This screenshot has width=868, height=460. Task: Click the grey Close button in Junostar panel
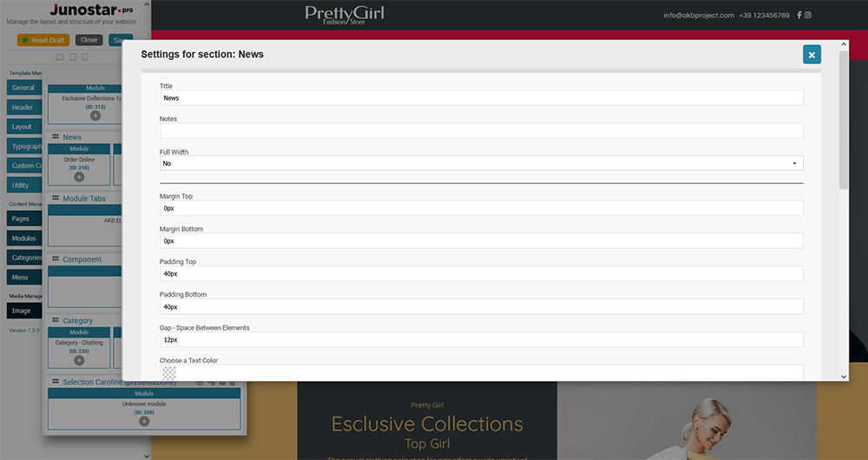coord(88,40)
